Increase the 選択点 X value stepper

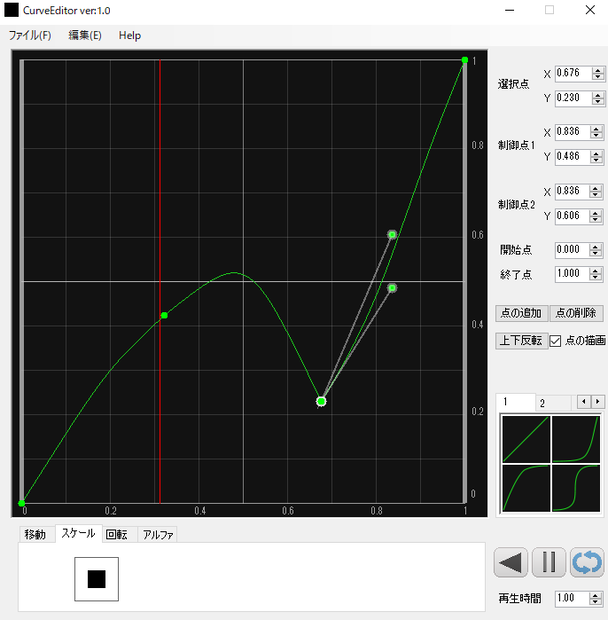pos(598,70)
